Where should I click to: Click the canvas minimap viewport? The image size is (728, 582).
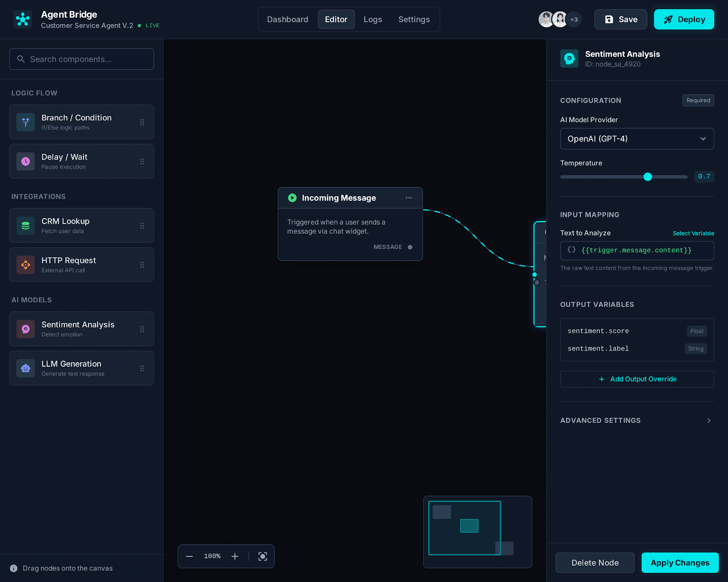click(x=465, y=528)
